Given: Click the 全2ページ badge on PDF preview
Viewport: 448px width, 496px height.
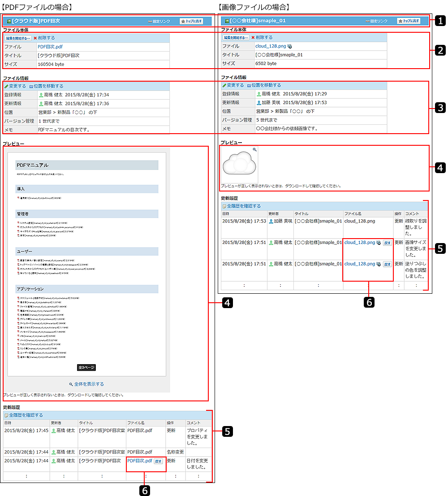Looking at the screenshot, I should coord(86,367).
